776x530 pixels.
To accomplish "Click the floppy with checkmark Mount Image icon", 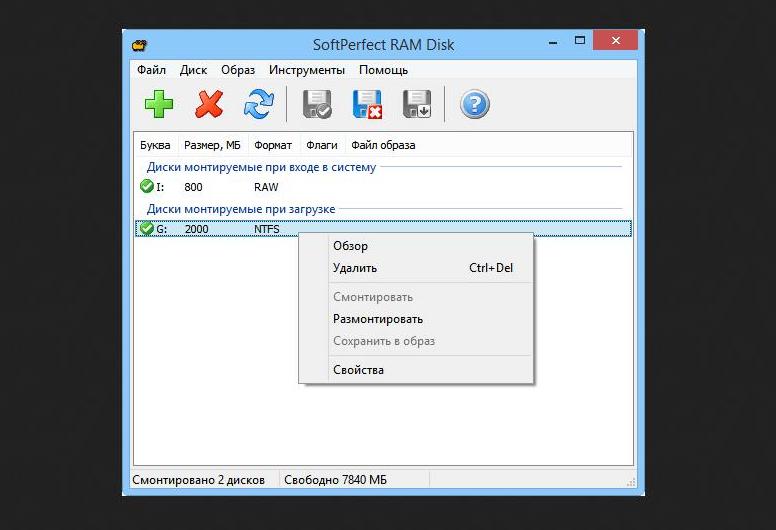I will coord(317,104).
